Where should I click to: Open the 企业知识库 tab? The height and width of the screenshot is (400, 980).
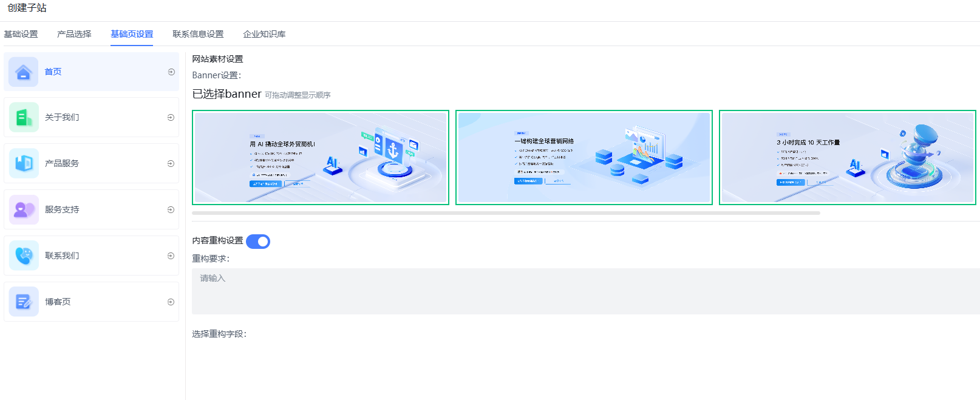click(x=264, y=35)
